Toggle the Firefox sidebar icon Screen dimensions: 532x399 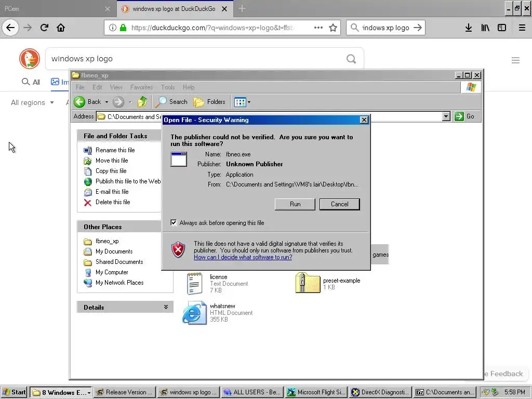(x=502, y=28)
